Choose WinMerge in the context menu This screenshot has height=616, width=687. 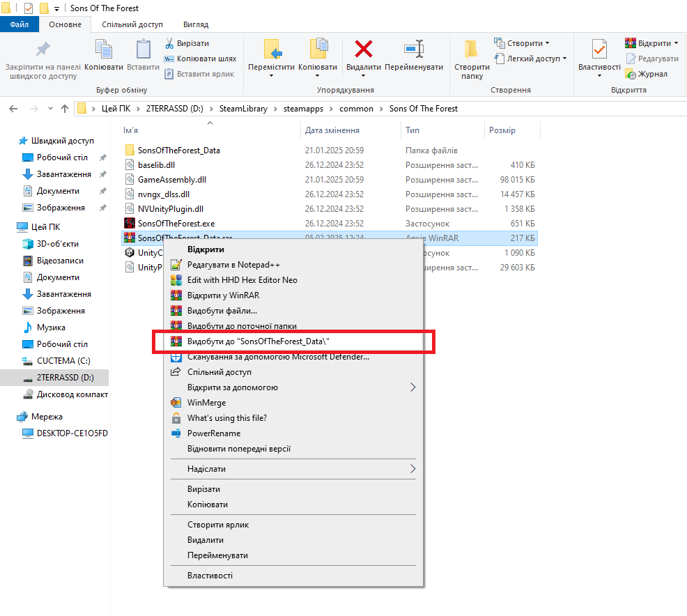293,403
